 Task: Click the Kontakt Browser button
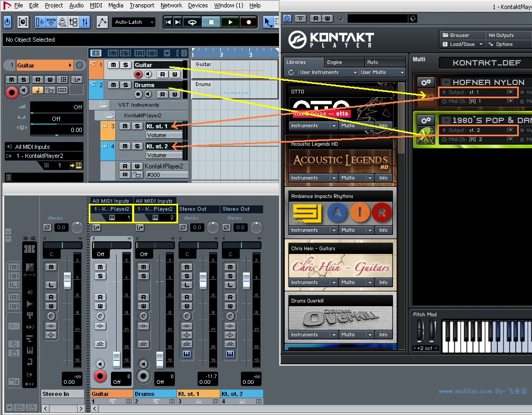click(463, 35)
